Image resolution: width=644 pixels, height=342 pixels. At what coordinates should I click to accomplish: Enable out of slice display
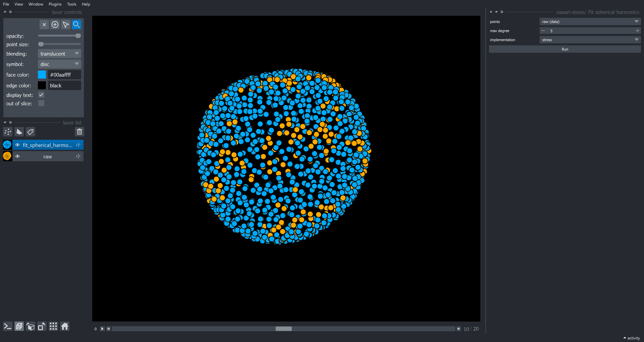pyautogui.click(x=41, y=103)
